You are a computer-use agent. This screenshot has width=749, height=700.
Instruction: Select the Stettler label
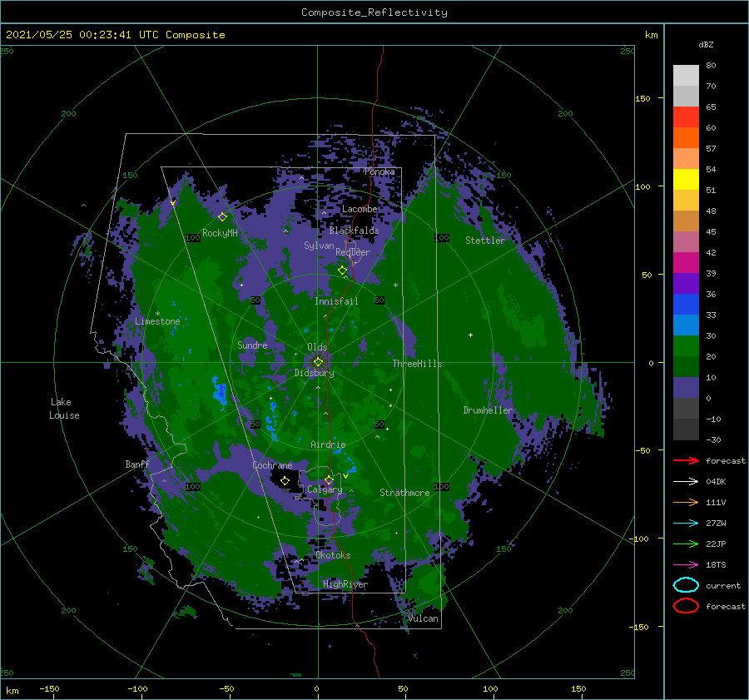(x=485, y=241)
